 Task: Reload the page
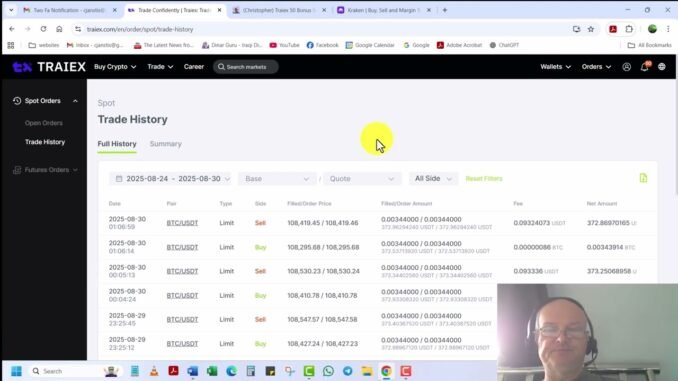coord(43,29)
